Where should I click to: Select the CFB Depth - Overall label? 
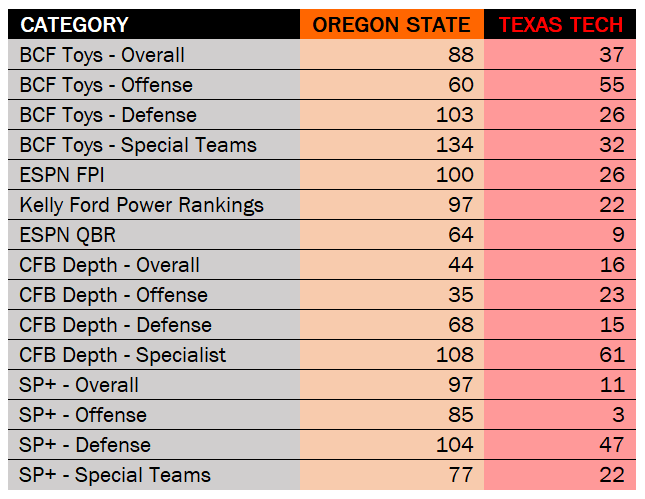110,265
